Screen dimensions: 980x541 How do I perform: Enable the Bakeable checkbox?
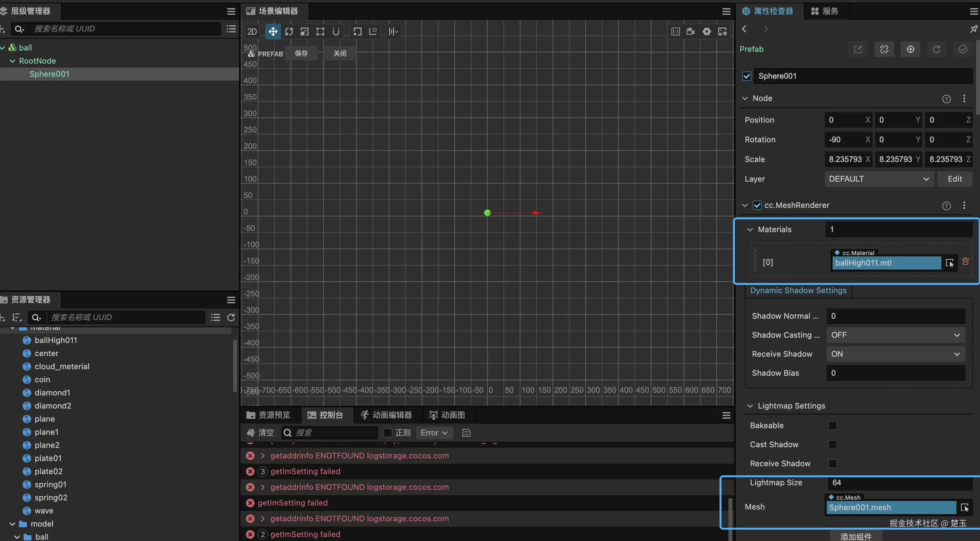[832, 425]
